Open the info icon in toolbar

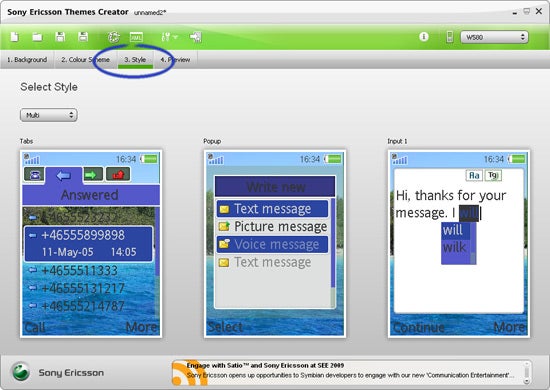[x=424, y=36]
